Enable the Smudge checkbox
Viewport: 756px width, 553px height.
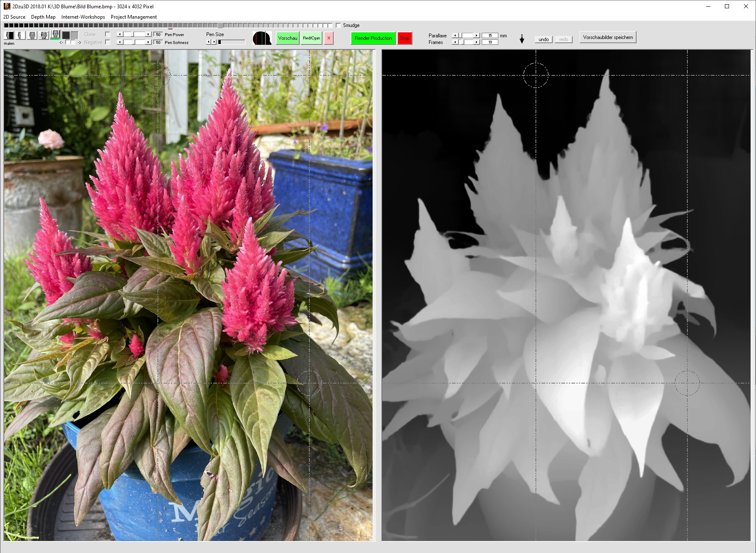[338, 25]
